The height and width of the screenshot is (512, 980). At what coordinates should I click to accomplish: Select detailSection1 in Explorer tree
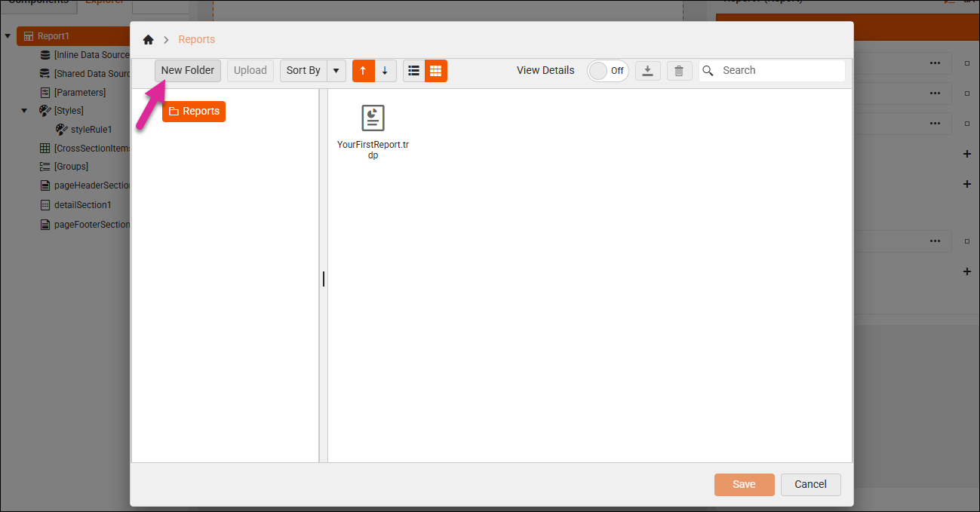75,205
